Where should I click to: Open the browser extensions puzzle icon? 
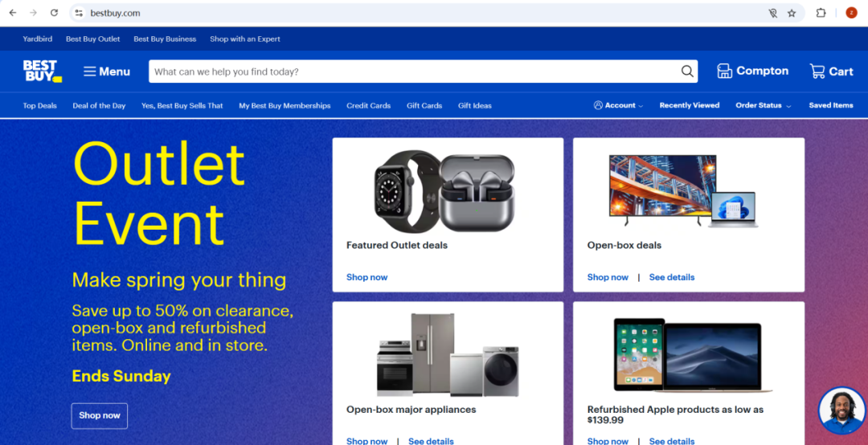click(x=821, y=13)
